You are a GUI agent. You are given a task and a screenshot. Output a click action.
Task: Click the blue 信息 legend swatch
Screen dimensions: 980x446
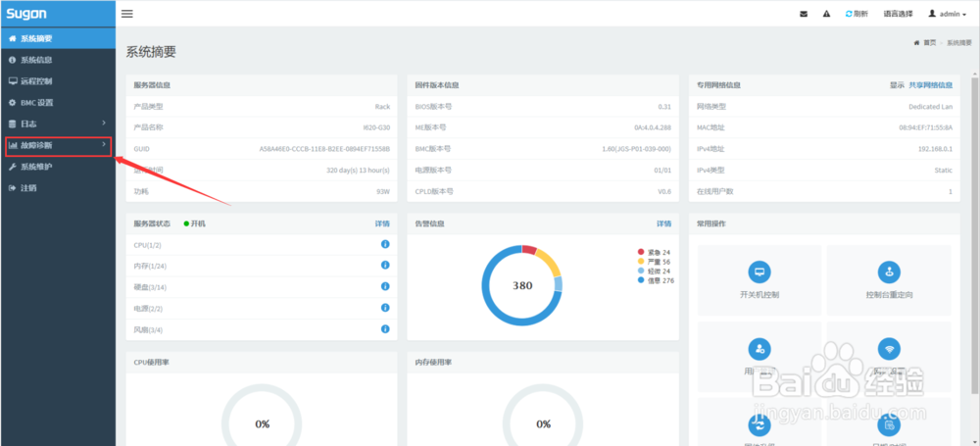click(x=641, y=281)
